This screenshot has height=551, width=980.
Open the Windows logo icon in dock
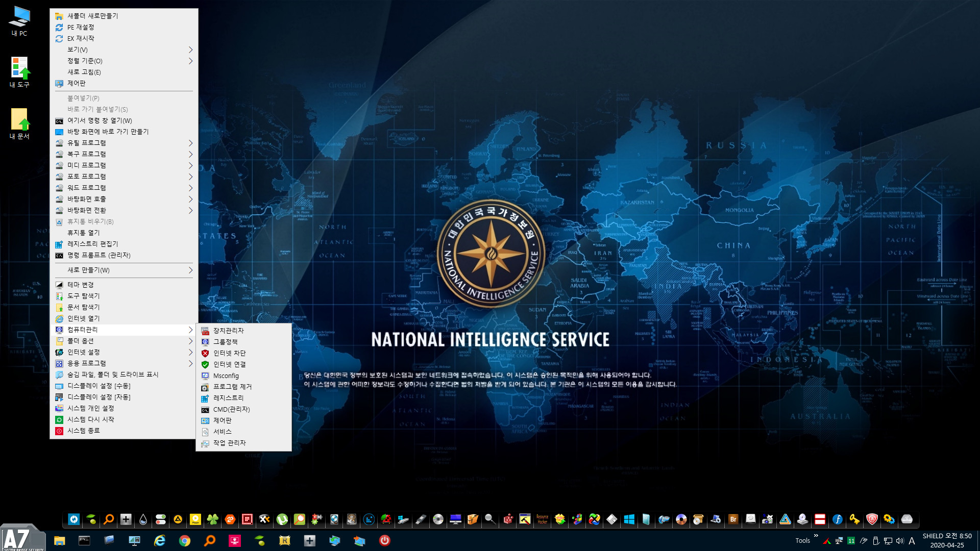tap(629, 519)
